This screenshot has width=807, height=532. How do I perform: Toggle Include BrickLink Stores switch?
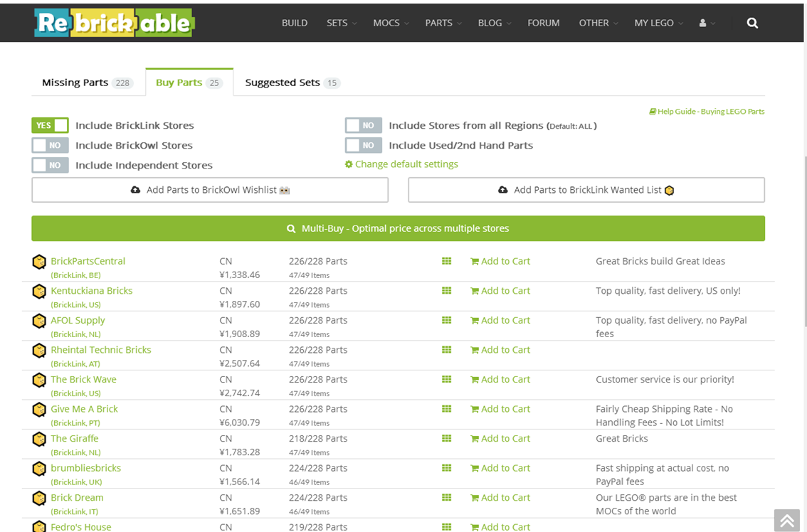point(50,126)
